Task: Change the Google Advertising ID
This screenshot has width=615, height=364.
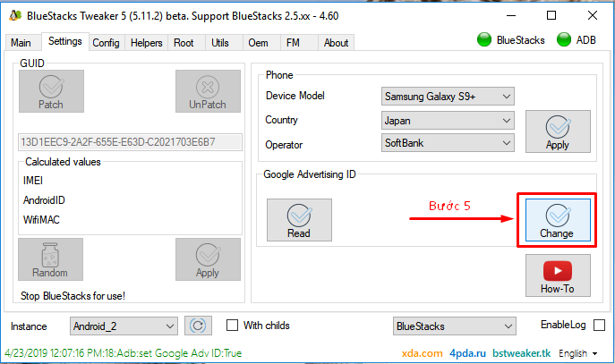Action: 558,220
